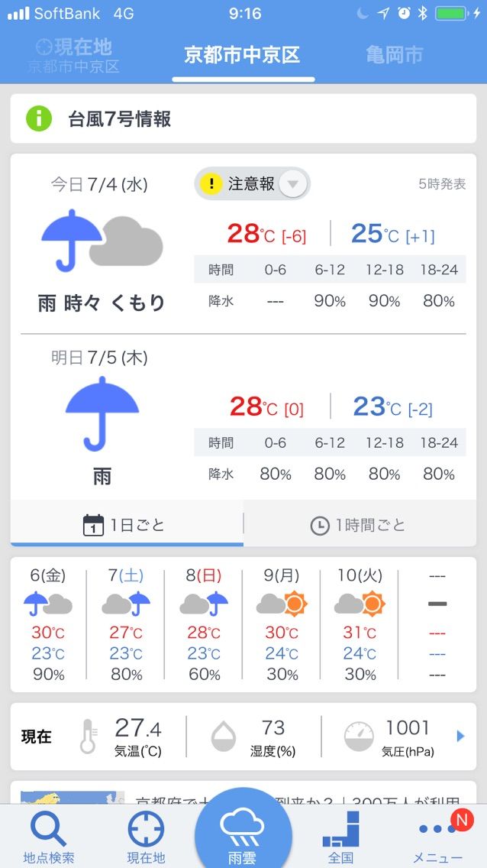Tap the pressure gauge icon for 気圧
This screenshot has width=487, height=868.
[359, 737]
